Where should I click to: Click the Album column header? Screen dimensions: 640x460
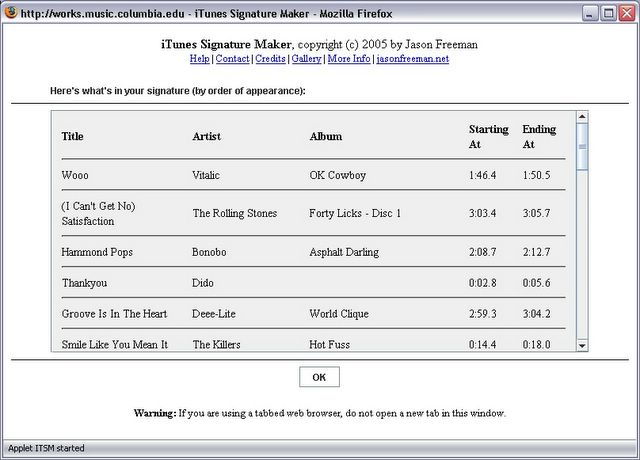[326, 136]
